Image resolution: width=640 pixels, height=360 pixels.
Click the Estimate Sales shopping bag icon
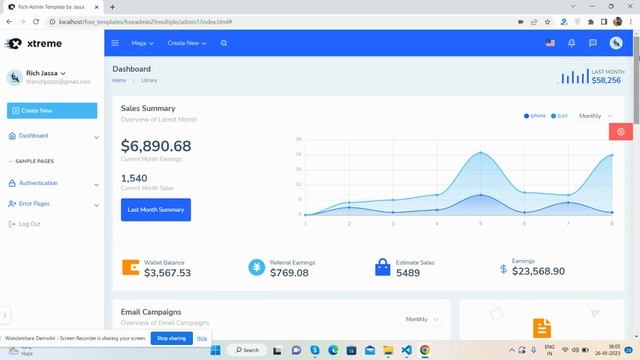pos(382,267)
